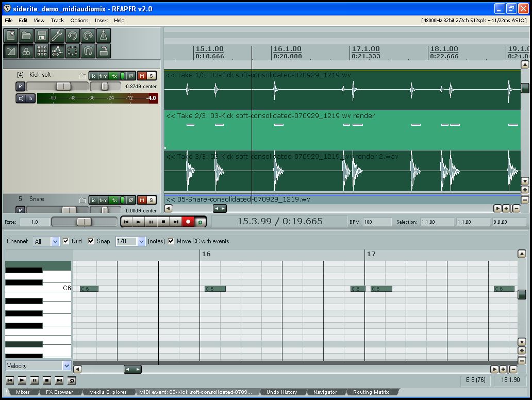Open the Insert menu

pos(101,20)
